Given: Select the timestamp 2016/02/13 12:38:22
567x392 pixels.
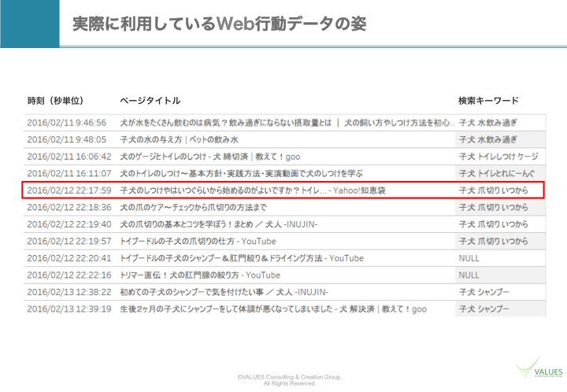Looking at the screenshot, I should [69, 292].
